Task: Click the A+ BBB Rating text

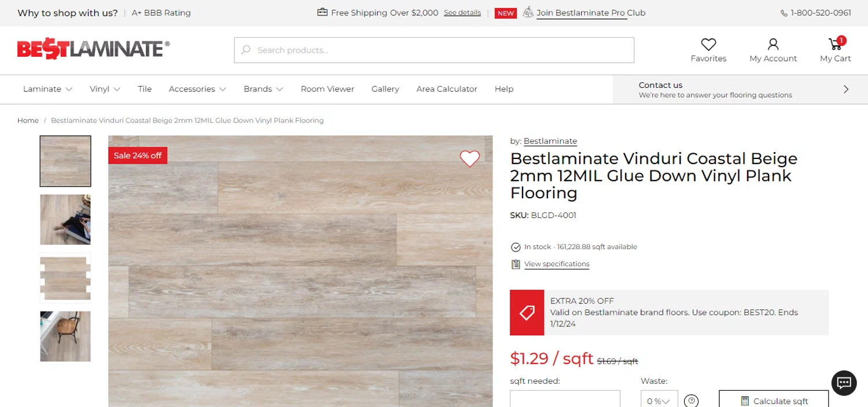Action: (161, 13)
